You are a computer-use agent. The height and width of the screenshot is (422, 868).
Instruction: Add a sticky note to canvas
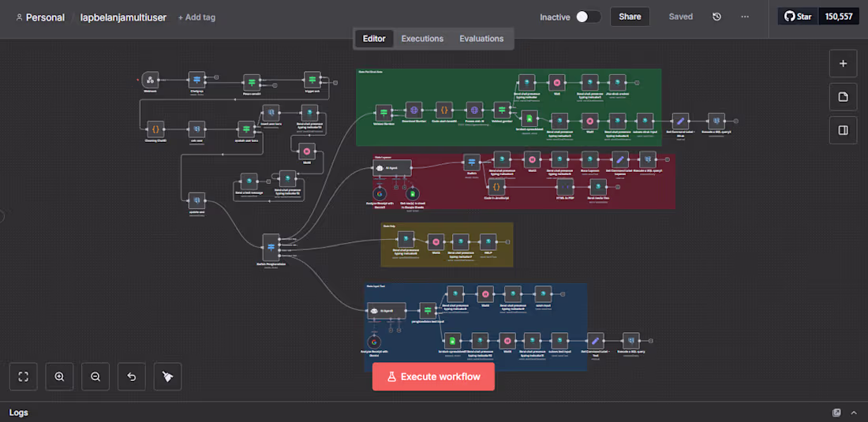843,97
